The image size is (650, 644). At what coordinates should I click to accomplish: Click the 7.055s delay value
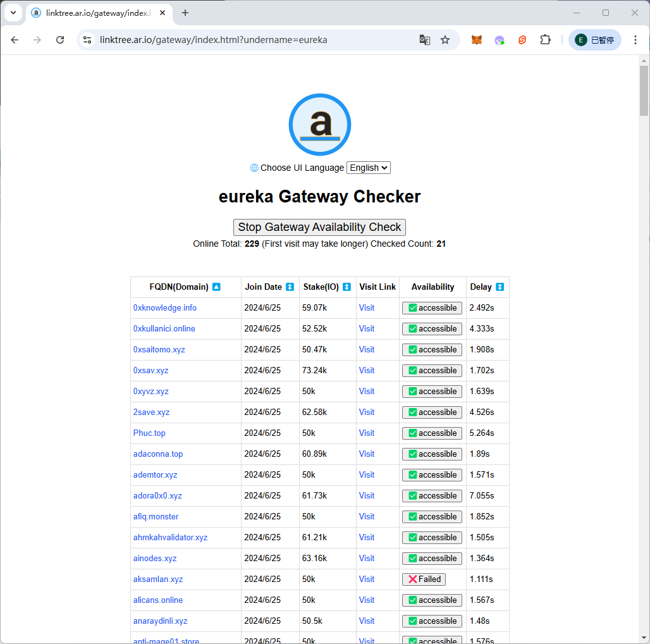click(482, 495)
